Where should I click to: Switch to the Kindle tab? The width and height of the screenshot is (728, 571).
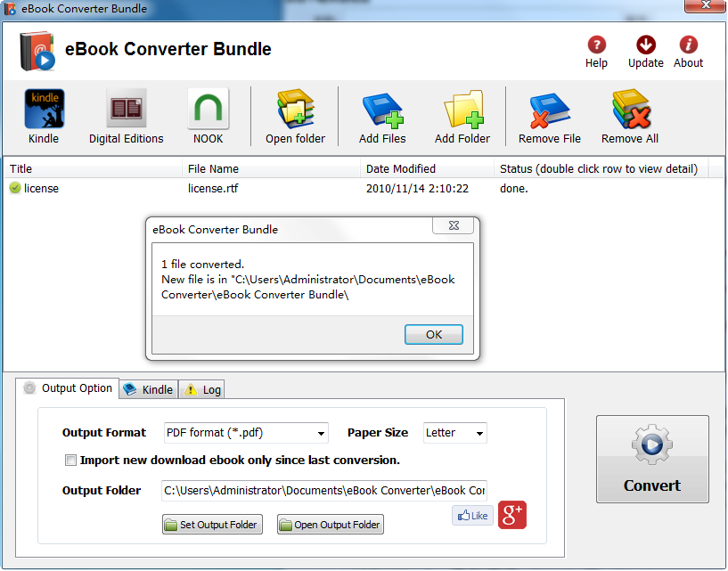(149, 389)
